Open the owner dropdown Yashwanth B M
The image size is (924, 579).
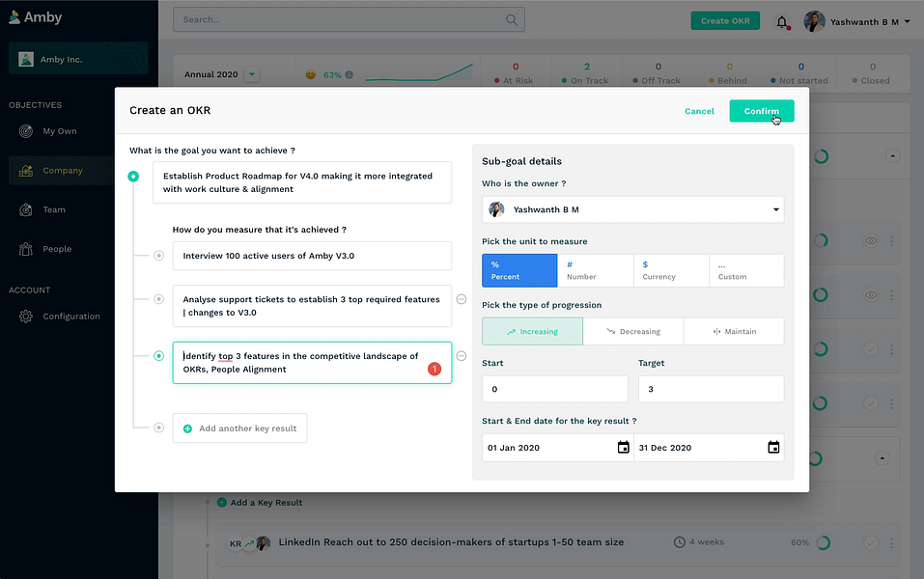632,209
